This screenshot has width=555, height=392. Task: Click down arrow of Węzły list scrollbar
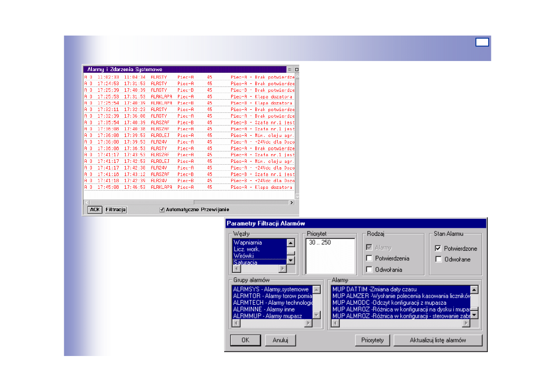tap(290, 261)
